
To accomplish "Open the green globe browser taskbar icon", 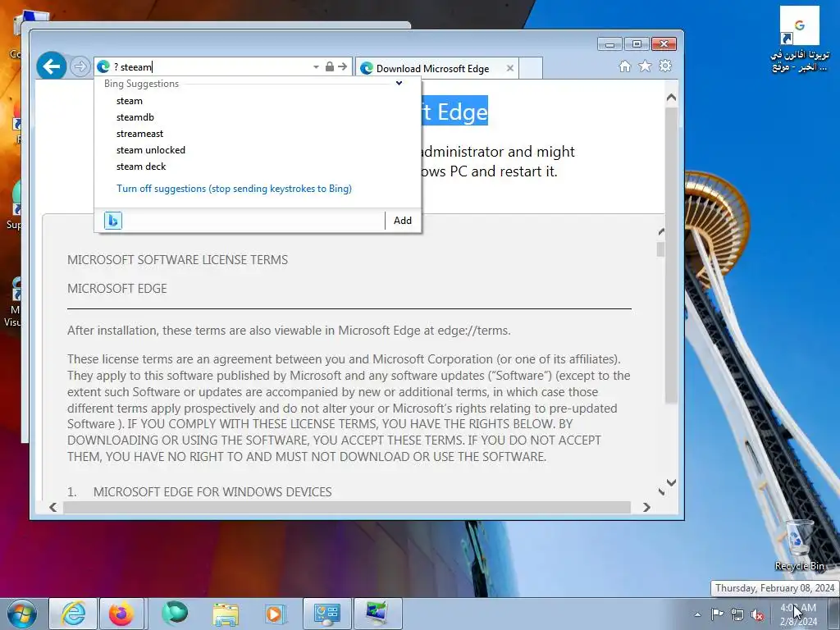I will [x=175, y=614].
